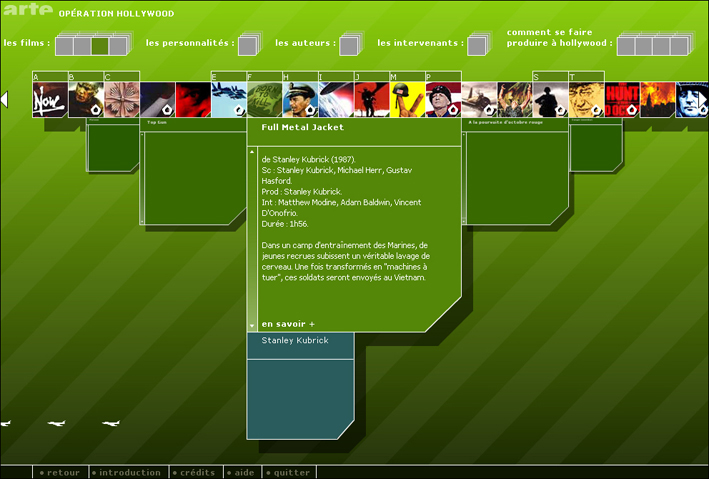The width and height of the screenshot is (709, 479).
Task: Show the 'crédits' page
Action: coord(196,472)
